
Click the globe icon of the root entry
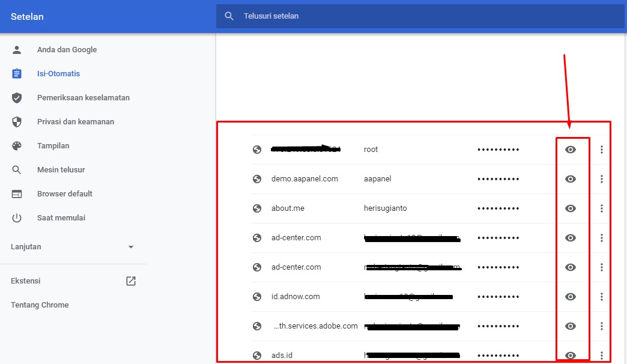pyautogui.click(x=257, y=150)
